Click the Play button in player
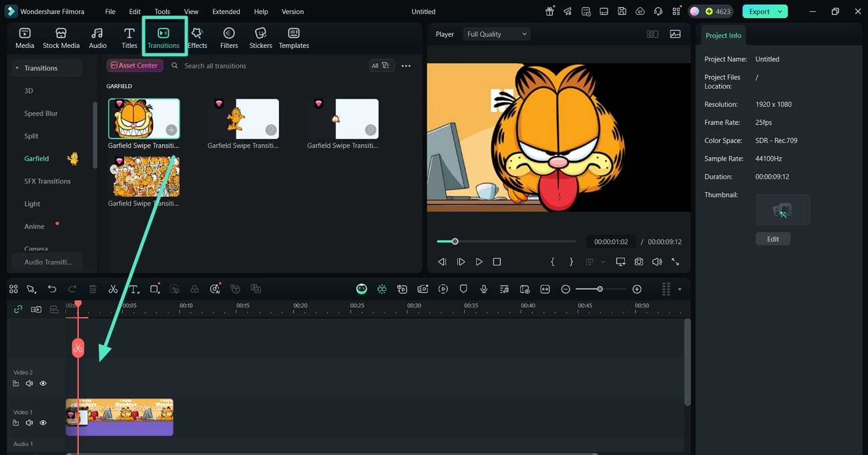Screen dimensions: 868x455 coord(479,262)
